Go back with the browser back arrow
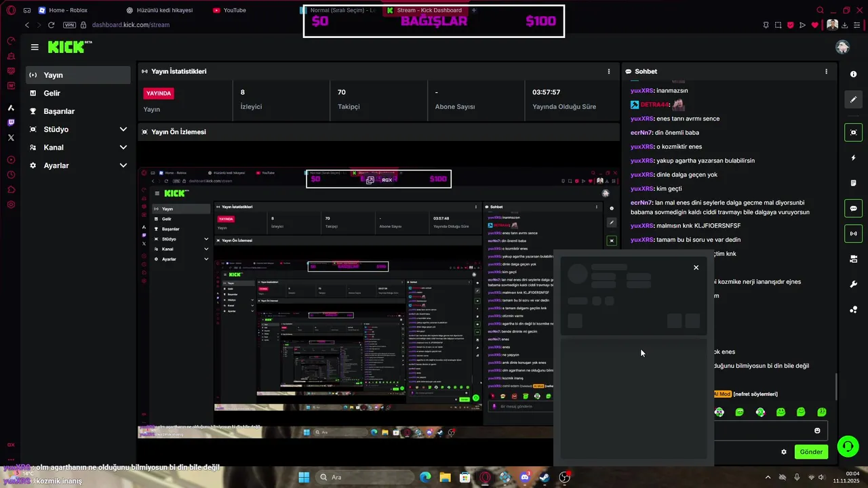The width and height of the screenshot is (868, 488). [27, 25]
